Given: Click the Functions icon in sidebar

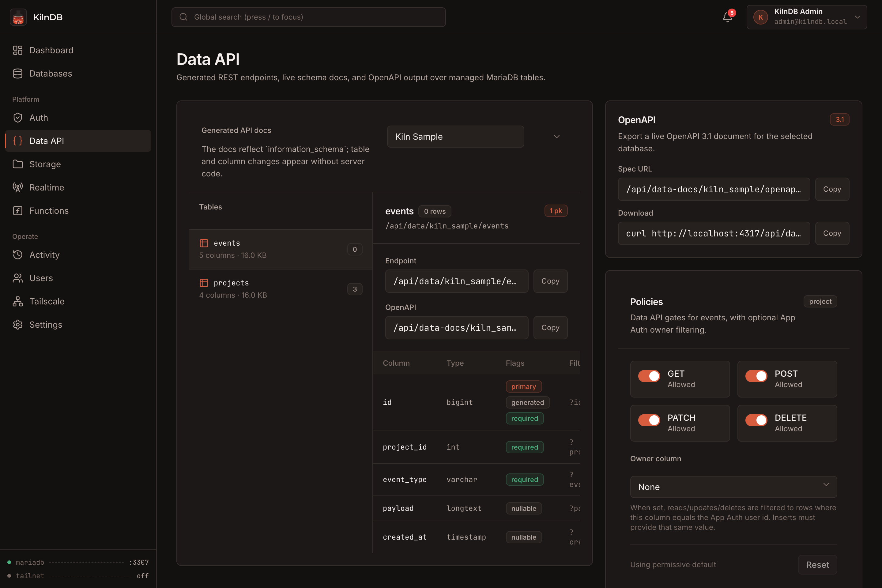Looking at the screenshot, I should (18, 211).
